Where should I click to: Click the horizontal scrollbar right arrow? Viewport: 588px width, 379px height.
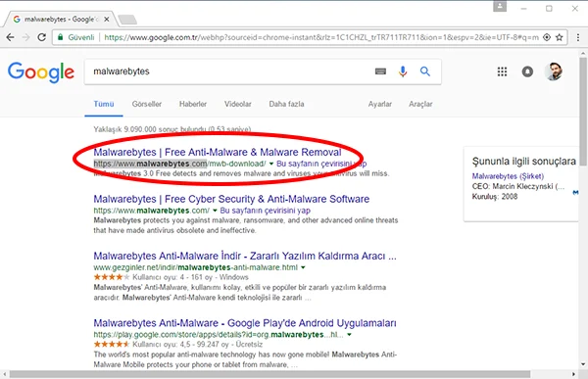[573, 374]
